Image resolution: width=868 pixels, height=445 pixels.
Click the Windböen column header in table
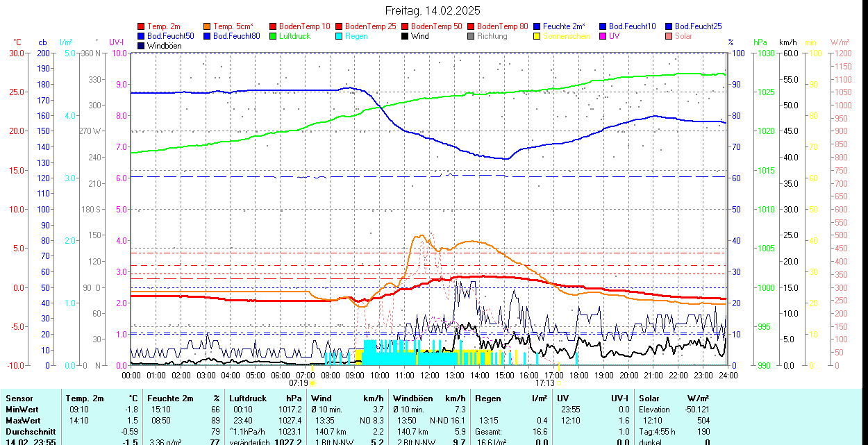pos(413,398)
